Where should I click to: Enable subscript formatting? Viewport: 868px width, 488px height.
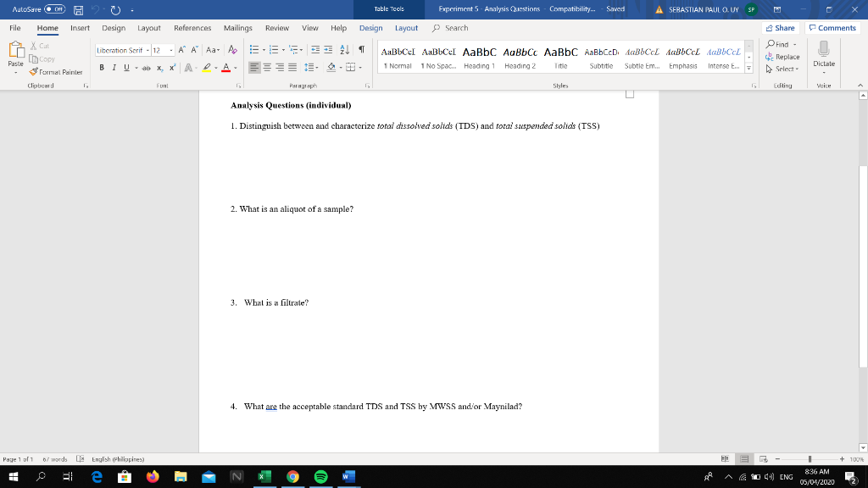point(159,67)
